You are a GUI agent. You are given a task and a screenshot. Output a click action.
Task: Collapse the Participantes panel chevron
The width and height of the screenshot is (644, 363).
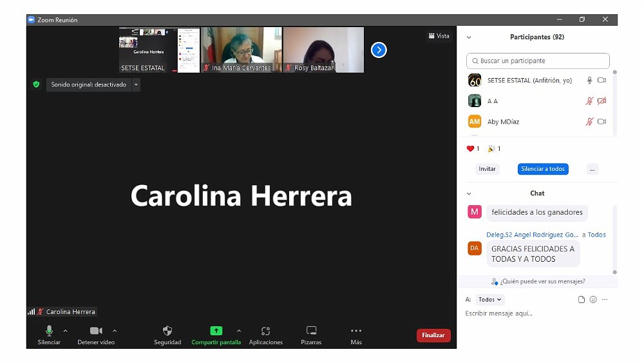[469, 37]
